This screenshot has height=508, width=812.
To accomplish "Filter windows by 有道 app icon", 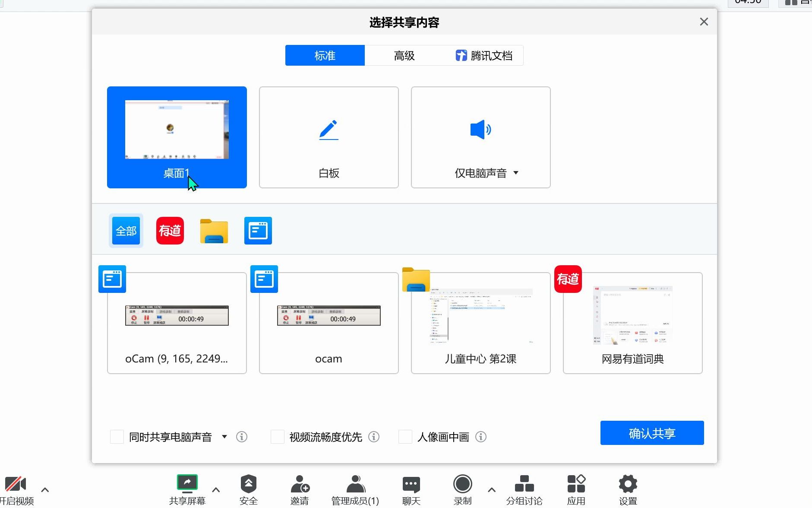I will click(x=170, y=231).
